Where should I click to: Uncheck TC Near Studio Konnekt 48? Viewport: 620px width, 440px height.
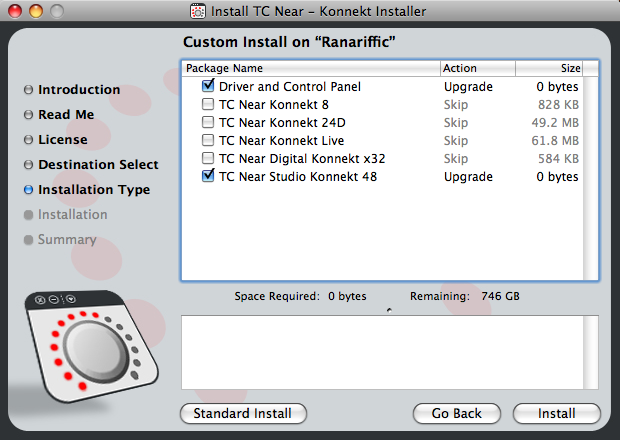[208, 176]
